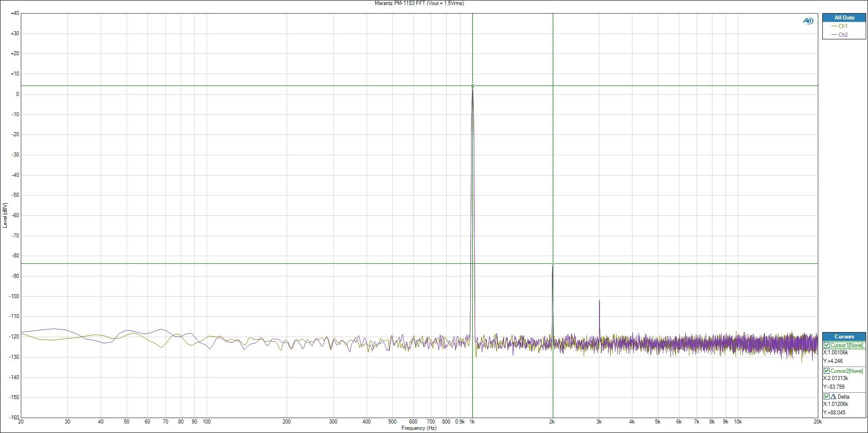Click the Cursor1[None] label
The image size is (868, 433).
[847, 345]
